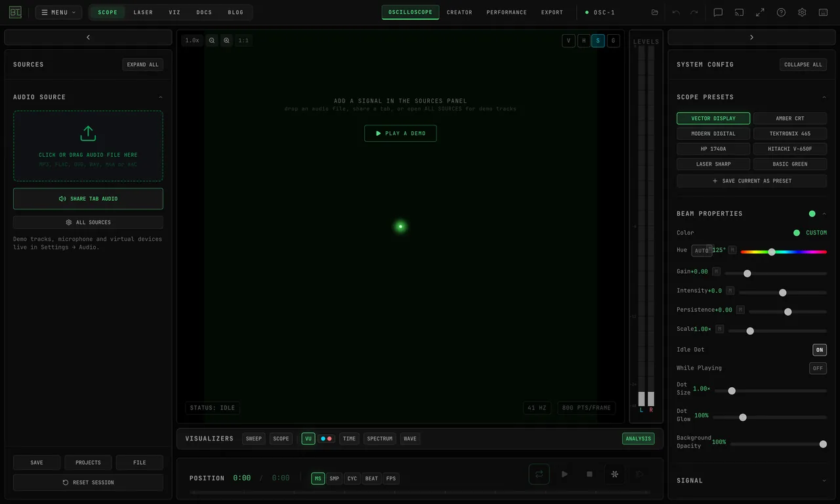
Task: Zoom in the scope view
Action: coord(226,41)
